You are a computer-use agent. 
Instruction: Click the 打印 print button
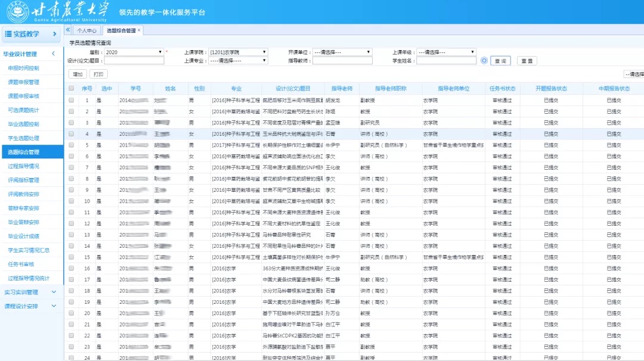[x=98, y=74]
